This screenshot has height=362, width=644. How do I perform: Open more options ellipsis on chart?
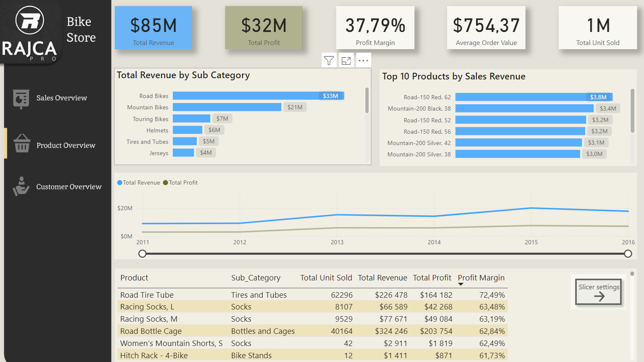[364, 61]
